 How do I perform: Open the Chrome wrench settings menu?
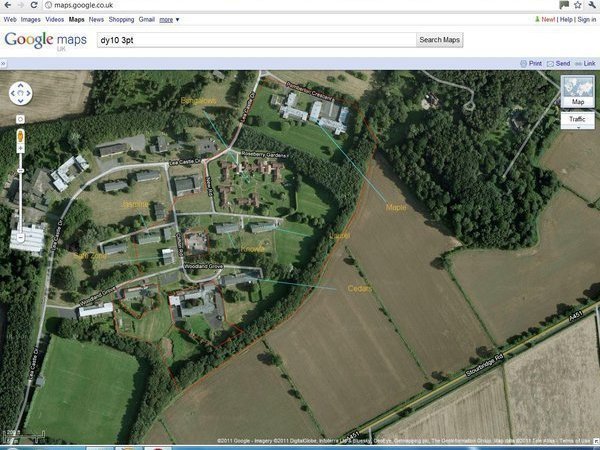pos(593,6)
